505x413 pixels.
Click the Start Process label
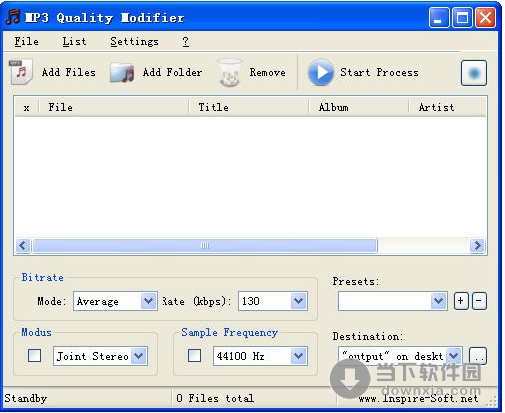(379, 72)
